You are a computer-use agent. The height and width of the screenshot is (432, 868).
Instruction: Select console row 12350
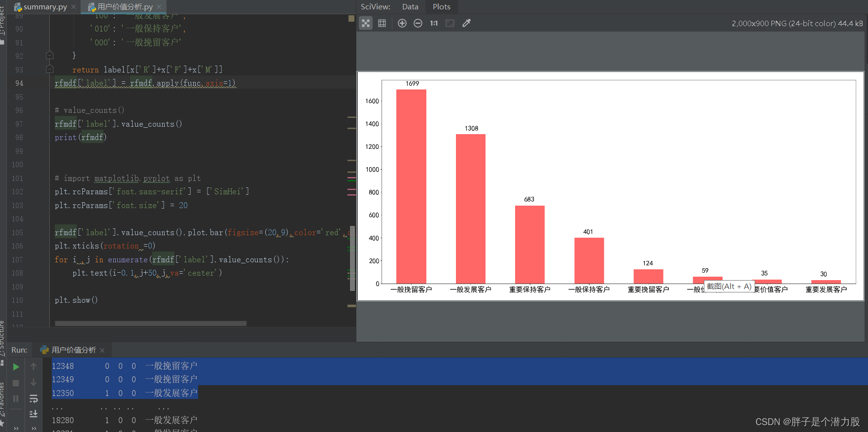[x=125, y=393]
